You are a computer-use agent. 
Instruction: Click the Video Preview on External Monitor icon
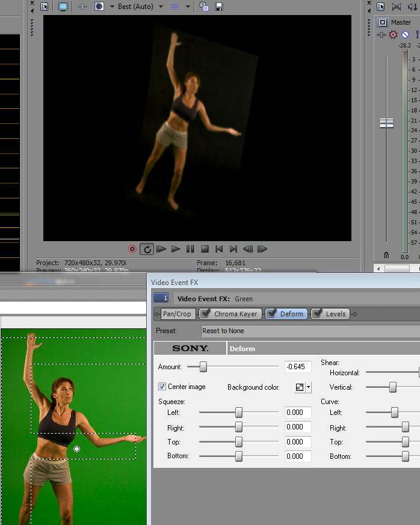pos(63,7)
